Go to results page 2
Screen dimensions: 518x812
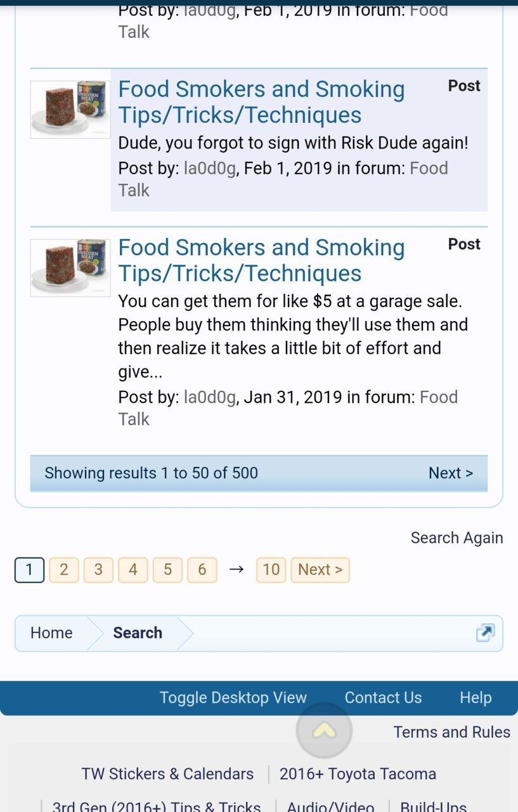coord(63,570)
